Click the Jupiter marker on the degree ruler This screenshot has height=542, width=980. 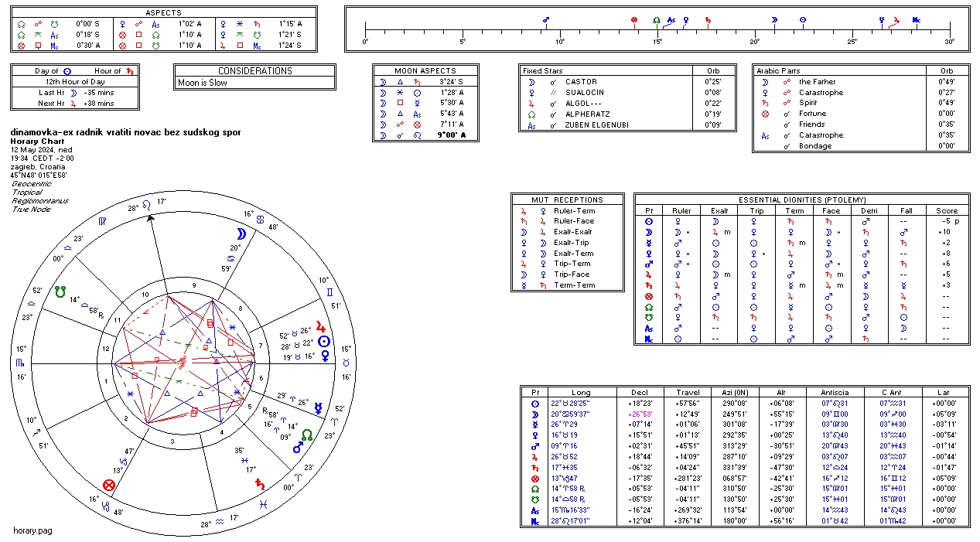tap(897, 20)
